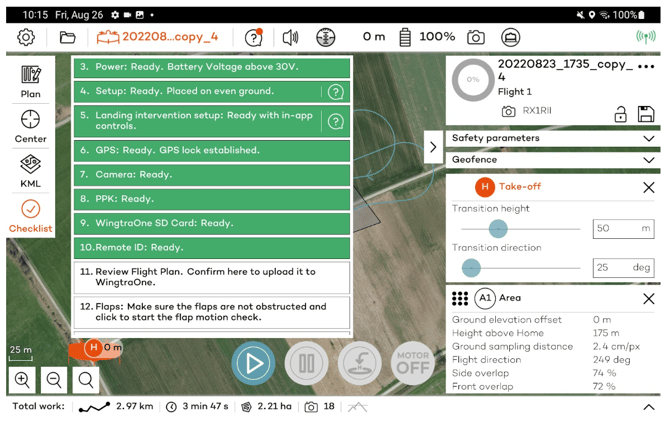Open the project folder icon
Image resolution: width=670 pixels, height=423 pixels.
pyautogui.click(x=67, y=37)
